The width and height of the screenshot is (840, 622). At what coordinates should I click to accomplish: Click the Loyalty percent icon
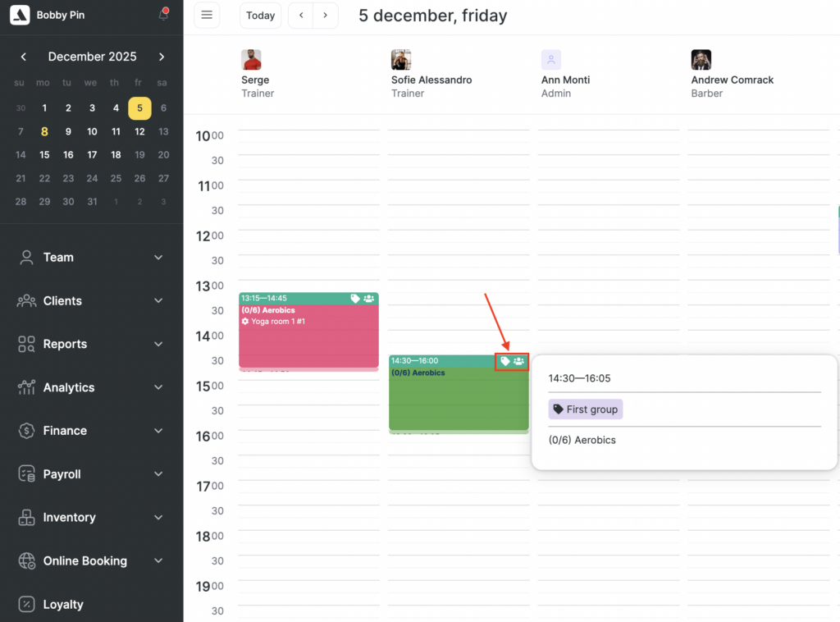pos(26,605)
